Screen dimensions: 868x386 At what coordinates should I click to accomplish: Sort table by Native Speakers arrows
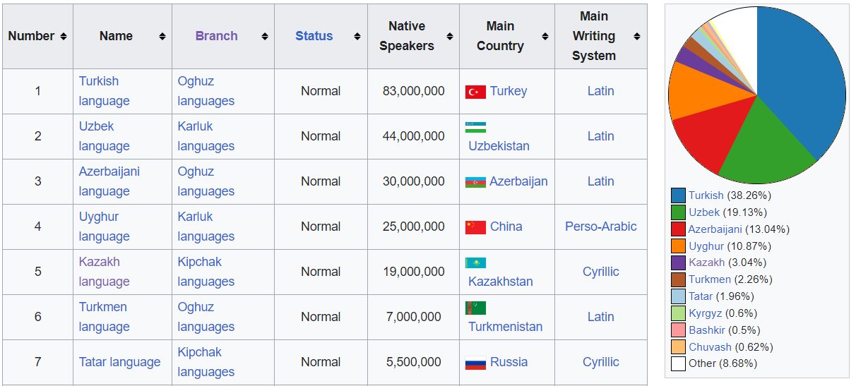[449, 36]
